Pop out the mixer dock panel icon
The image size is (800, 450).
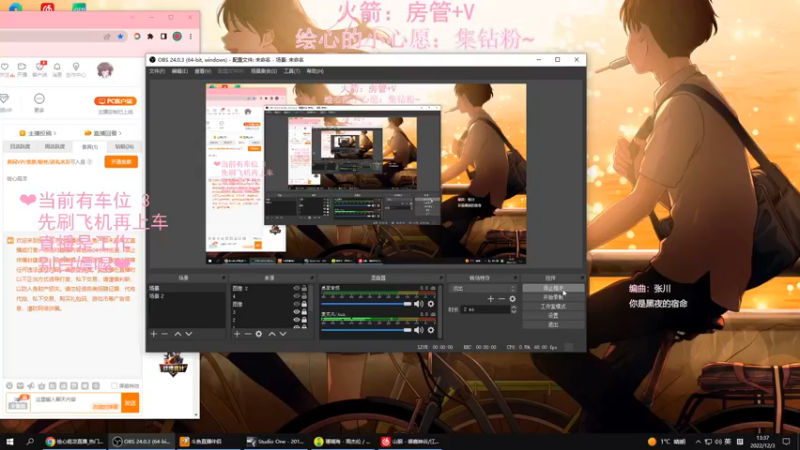441,278
